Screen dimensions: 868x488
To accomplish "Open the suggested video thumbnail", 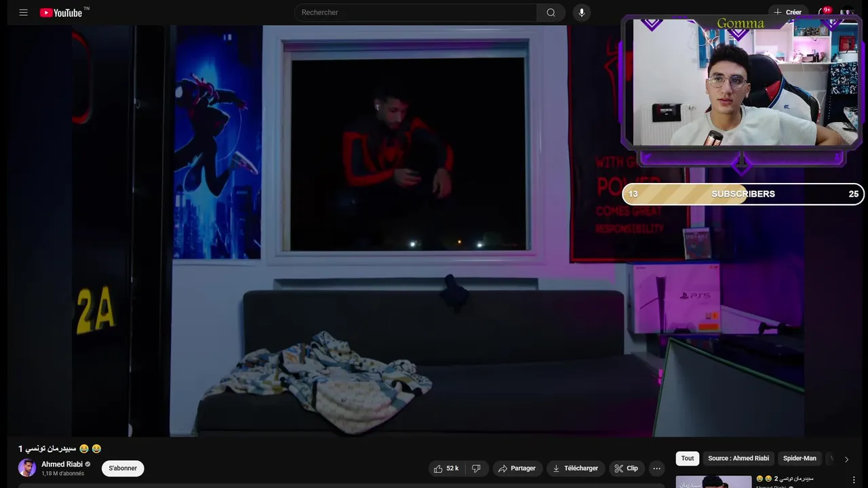I will pyautogui.click(x=713, y=481).
